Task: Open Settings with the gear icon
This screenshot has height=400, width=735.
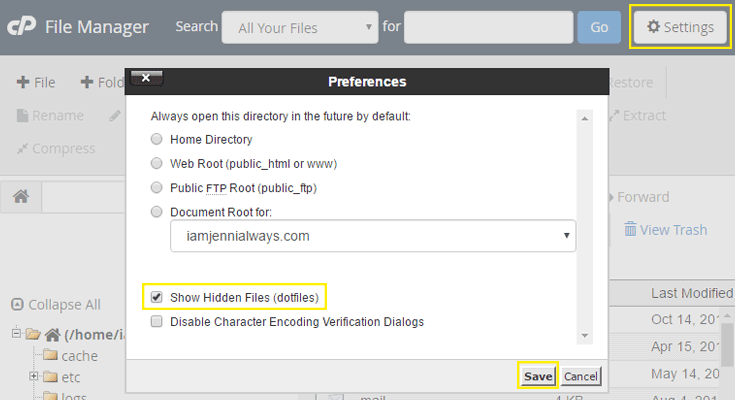Action: click(654, 27)
